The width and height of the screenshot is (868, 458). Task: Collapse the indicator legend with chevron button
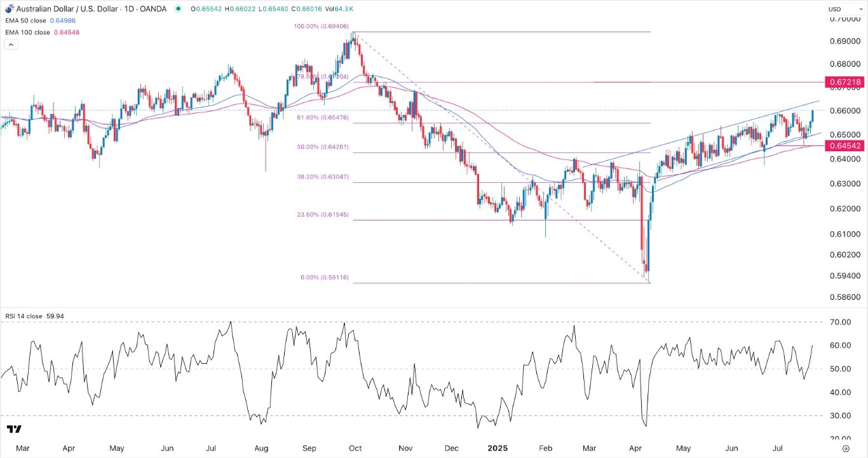(11, 44)
